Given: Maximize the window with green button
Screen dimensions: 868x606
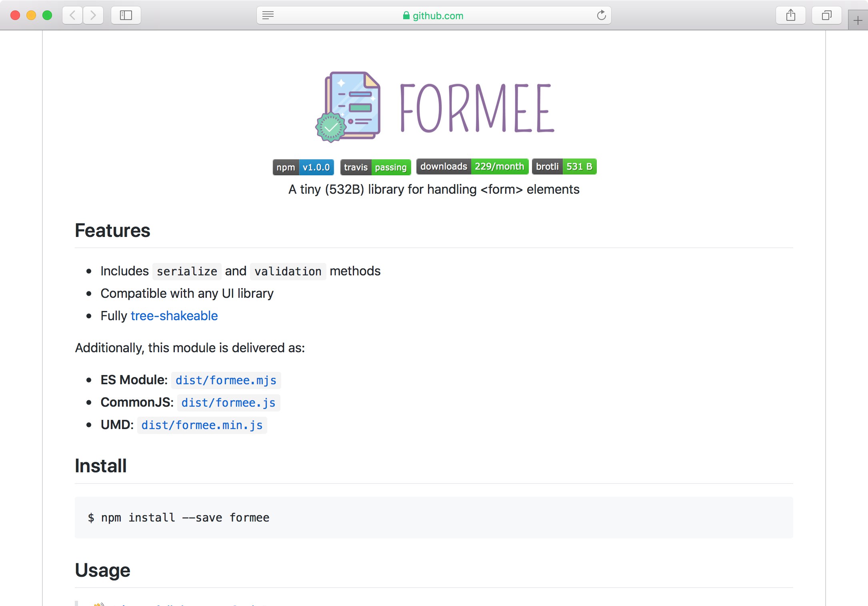Looking at the screenshot, I should coord(47,15).
